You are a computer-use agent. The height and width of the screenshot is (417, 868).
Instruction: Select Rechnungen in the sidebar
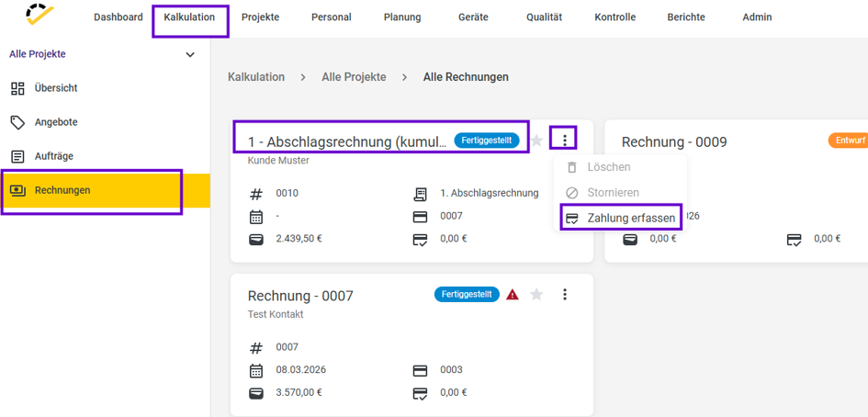[105, 190]
